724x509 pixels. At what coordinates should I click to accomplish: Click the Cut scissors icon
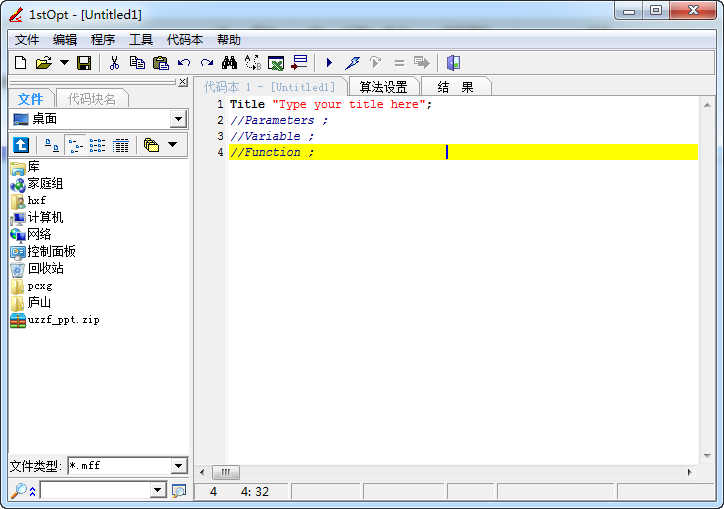click(x=114, y=63)
